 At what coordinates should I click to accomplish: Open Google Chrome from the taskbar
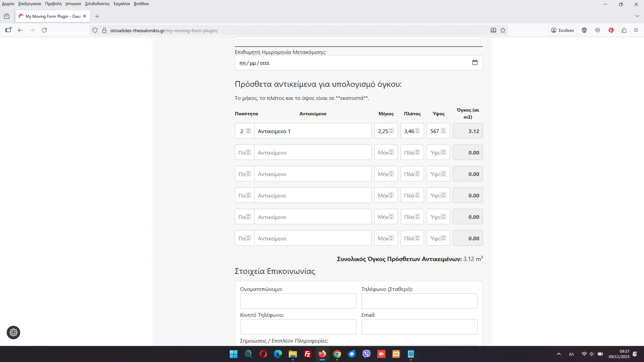[337, 354]
